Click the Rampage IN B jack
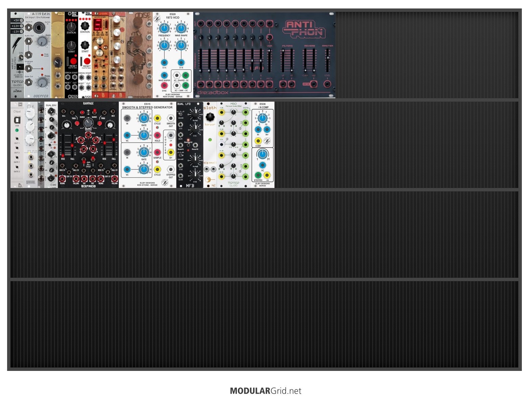The width and height of the screenshot is (532, 398). (113, 111)
